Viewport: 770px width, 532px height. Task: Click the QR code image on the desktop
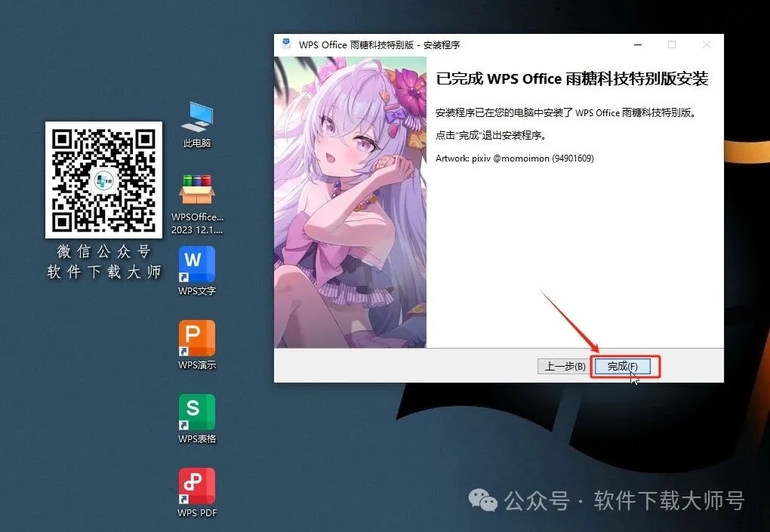(103, 181)
